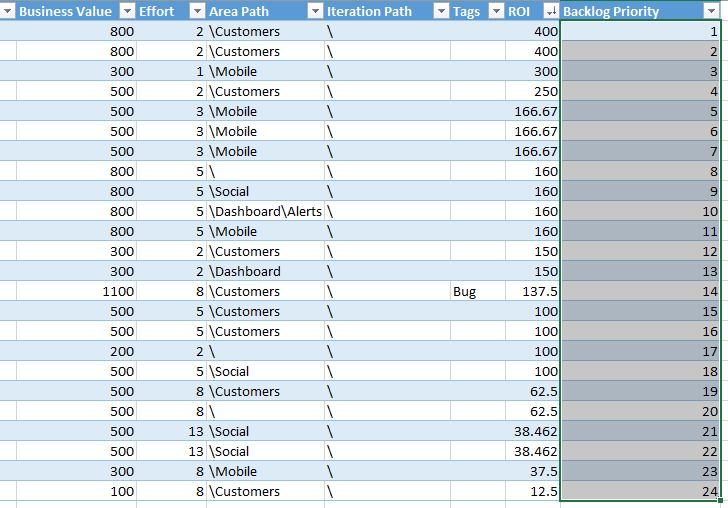Click the Backlog Priority cell numbered 24
Viewport: 728px width, 508px height.
coord(640,491)
